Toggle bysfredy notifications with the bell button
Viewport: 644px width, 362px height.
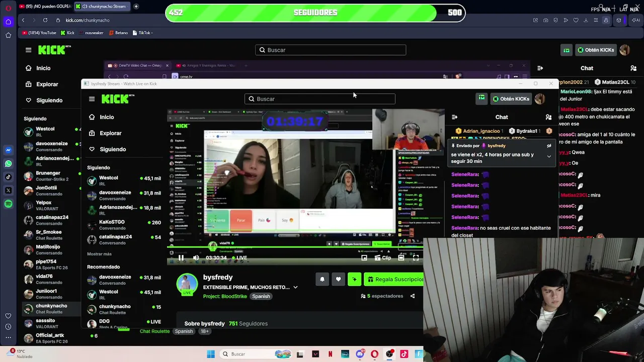(322, 279)
